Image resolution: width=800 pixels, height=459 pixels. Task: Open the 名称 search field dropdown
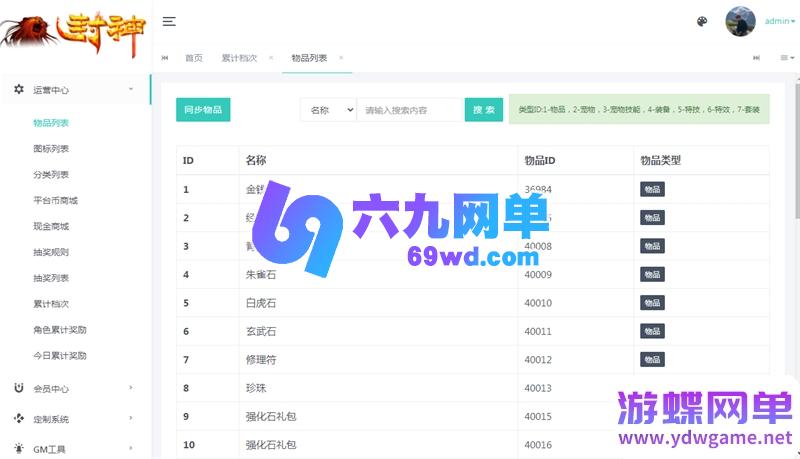click(328, 110)
